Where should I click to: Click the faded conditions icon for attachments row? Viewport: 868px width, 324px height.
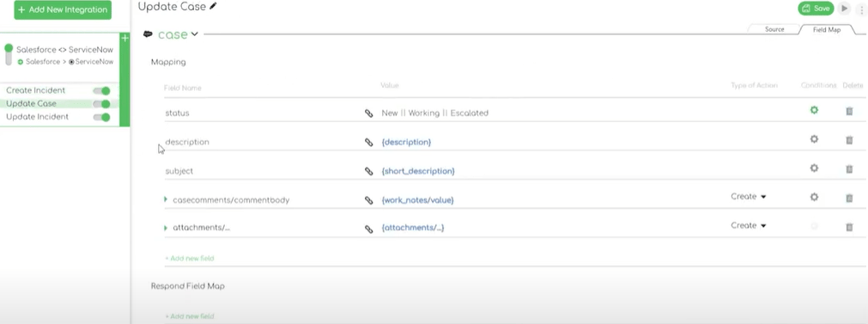pos(814,226)
